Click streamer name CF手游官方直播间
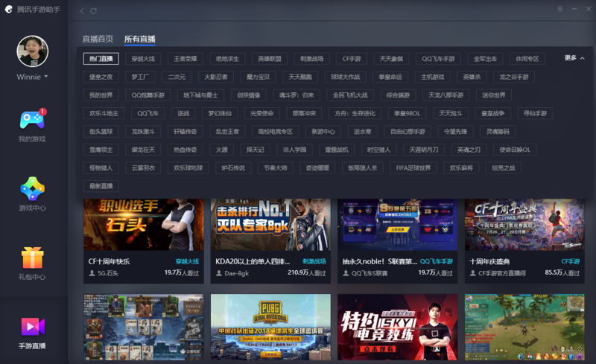Viewport: 596px width, 364px height. tap(501, 273)
